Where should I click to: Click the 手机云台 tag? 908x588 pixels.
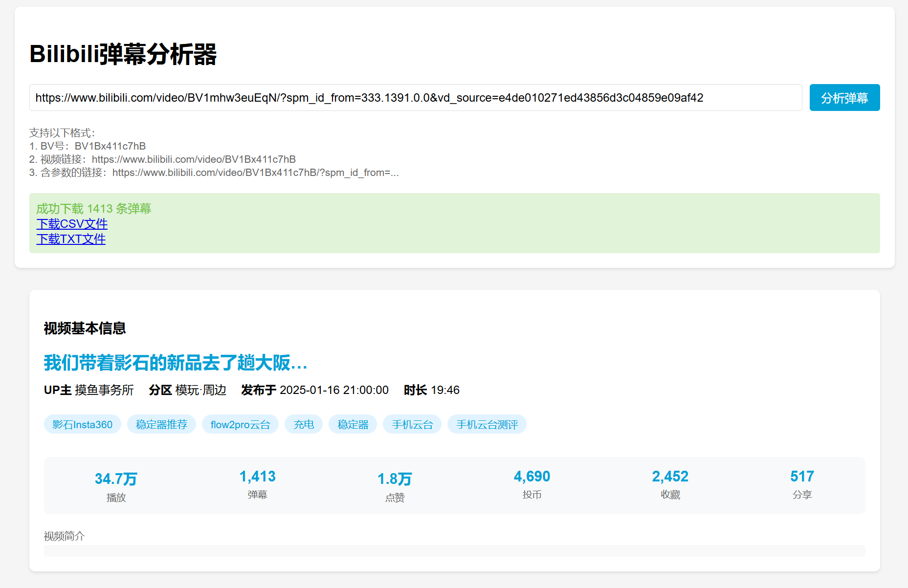coord(412,424)
